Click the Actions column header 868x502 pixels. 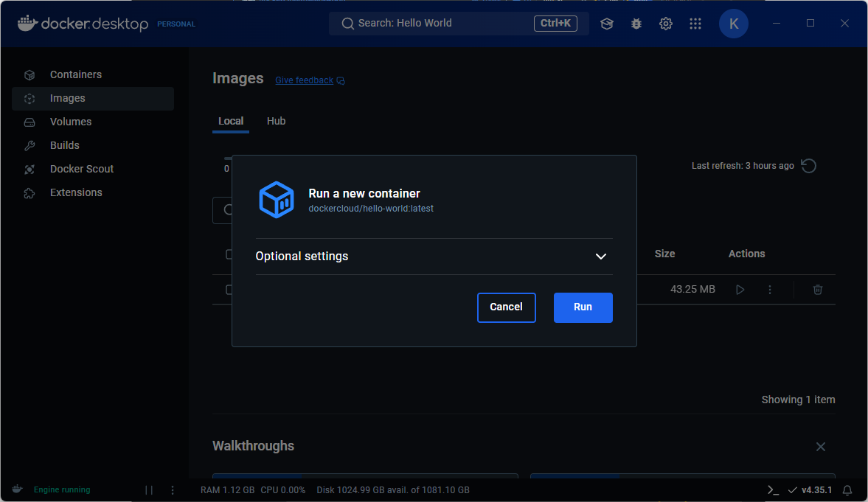(746, 254)
